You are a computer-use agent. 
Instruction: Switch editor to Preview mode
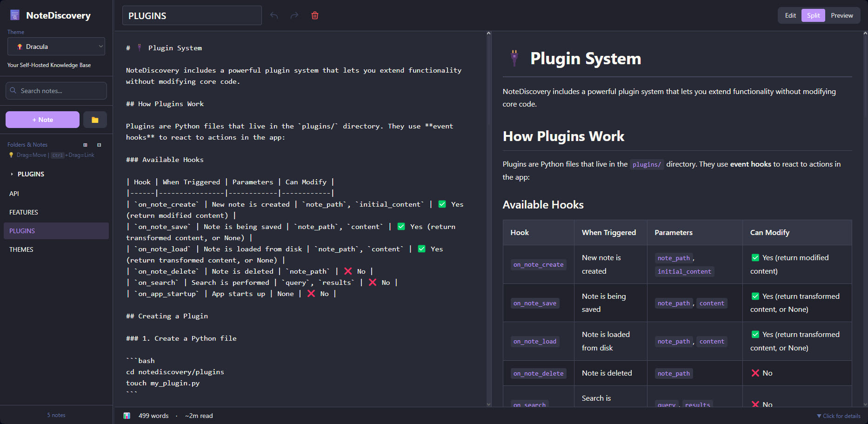(x=841, y=15)
